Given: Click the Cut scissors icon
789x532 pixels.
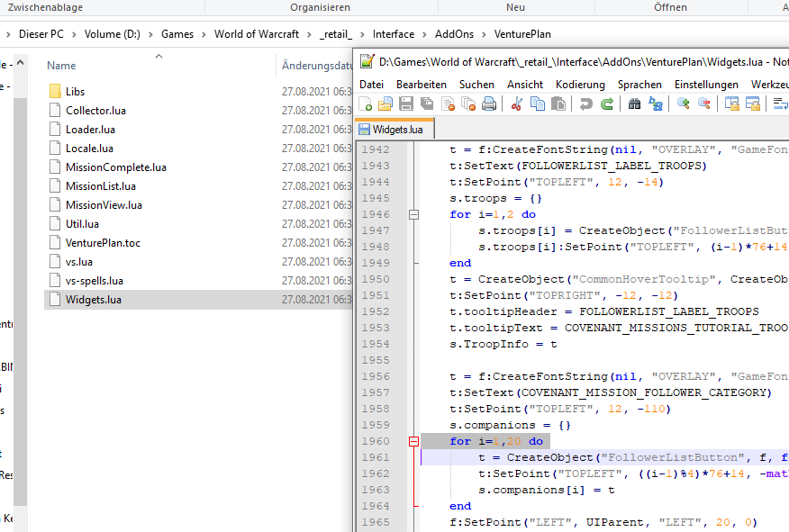Looking at the screenshot, I should click(x=517, y=104).
